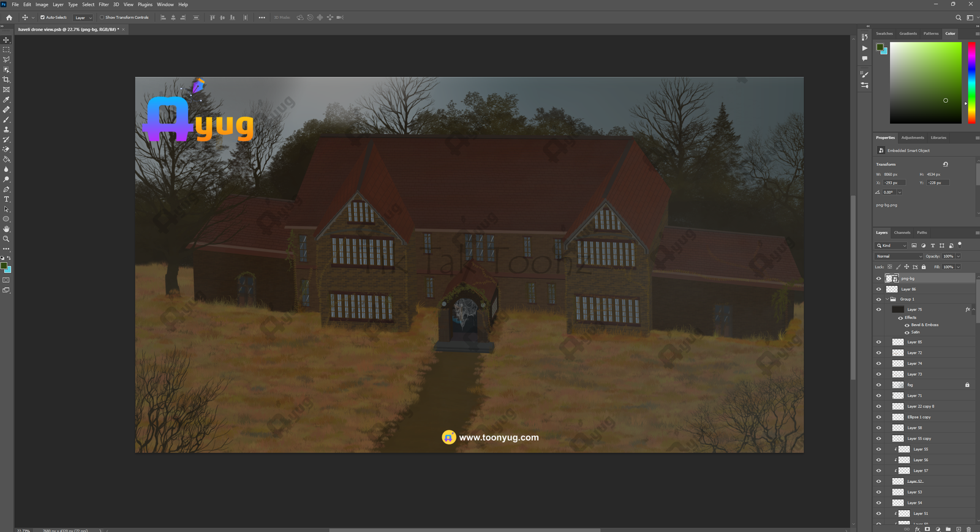Select the Clone Stamp tool
Viewport: 980px width, 532px height.
[7, 130]
